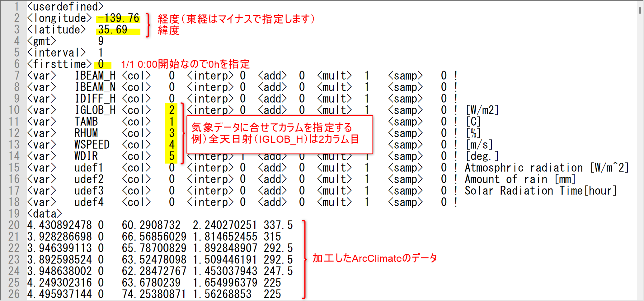Screen dimensions: 644x301
Task: Select the highlighted firsttime value 0
Action: coord(103,64)
